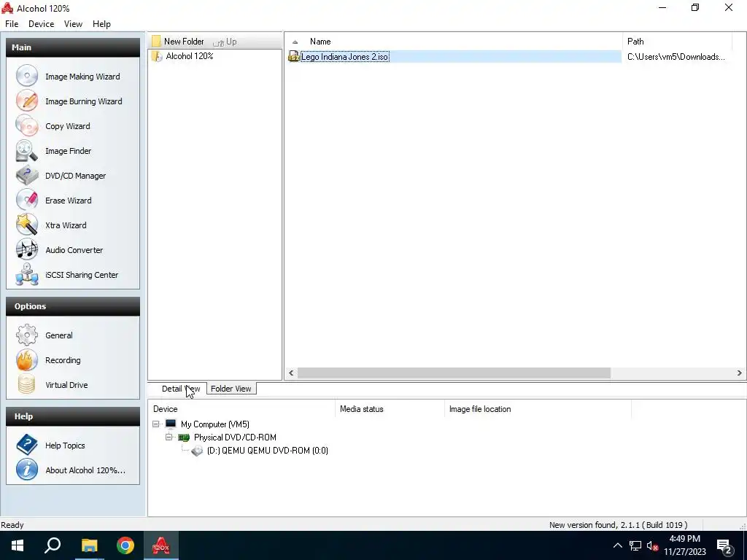
Task: Open the Xtra Wizard wand icon
Action: 27,225
